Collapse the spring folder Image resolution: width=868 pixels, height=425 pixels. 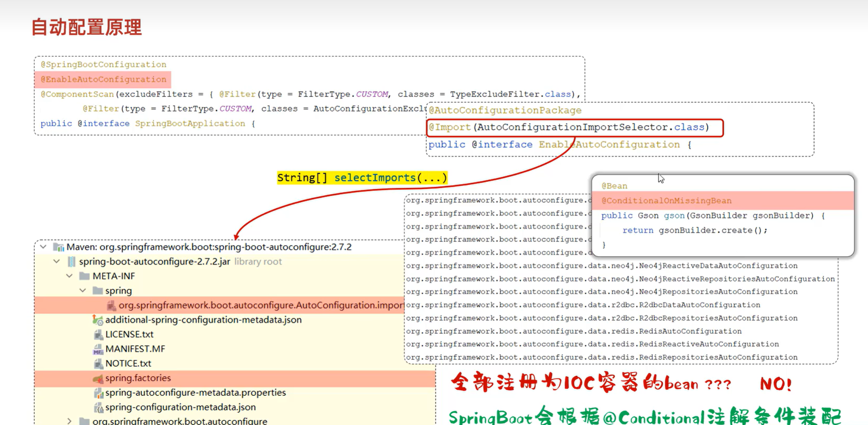pos(83,291)
